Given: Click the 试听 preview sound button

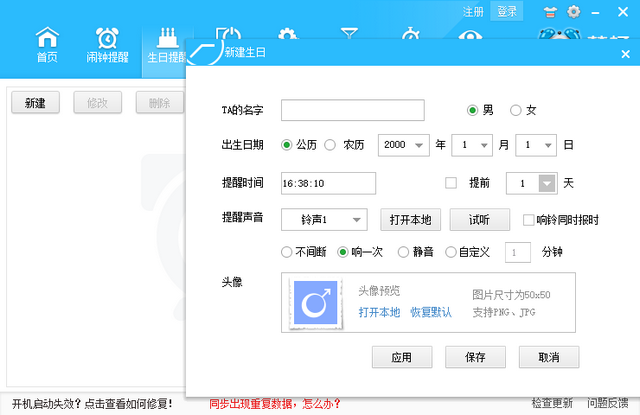Looking at the screenshot, I should (479, 220).
